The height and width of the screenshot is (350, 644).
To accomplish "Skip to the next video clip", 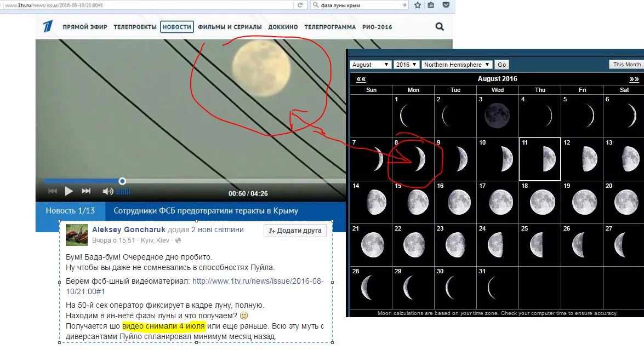I will [86, 191].
